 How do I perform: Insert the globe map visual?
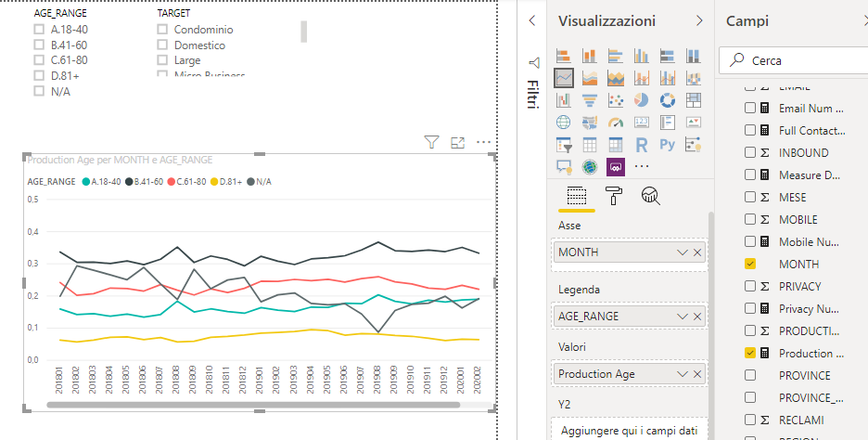click(564, 123)
